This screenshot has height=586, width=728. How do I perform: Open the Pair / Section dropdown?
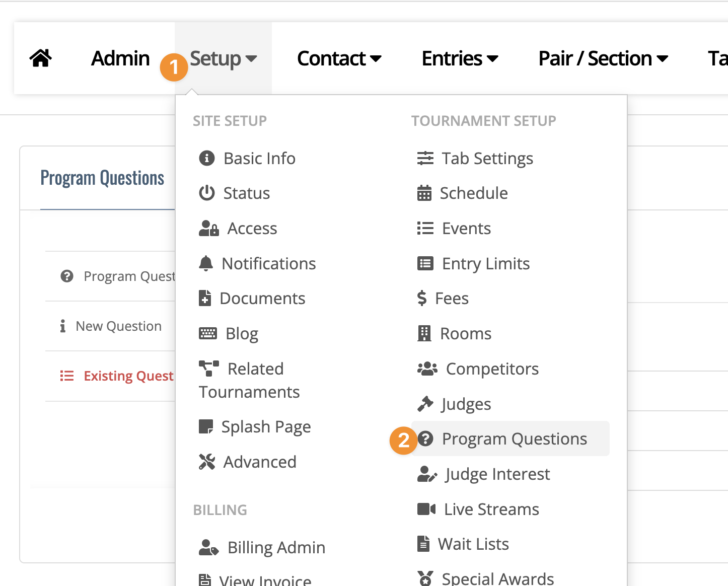(603, 58)
